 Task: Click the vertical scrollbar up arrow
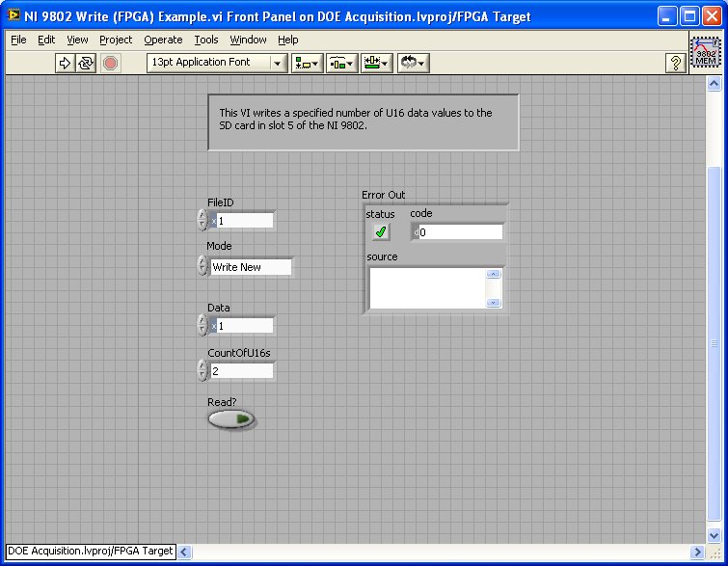tap(714, 84)
